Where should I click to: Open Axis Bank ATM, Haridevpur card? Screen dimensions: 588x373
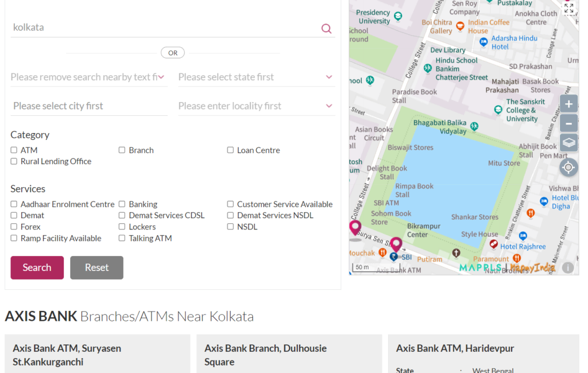coord(483,354)
